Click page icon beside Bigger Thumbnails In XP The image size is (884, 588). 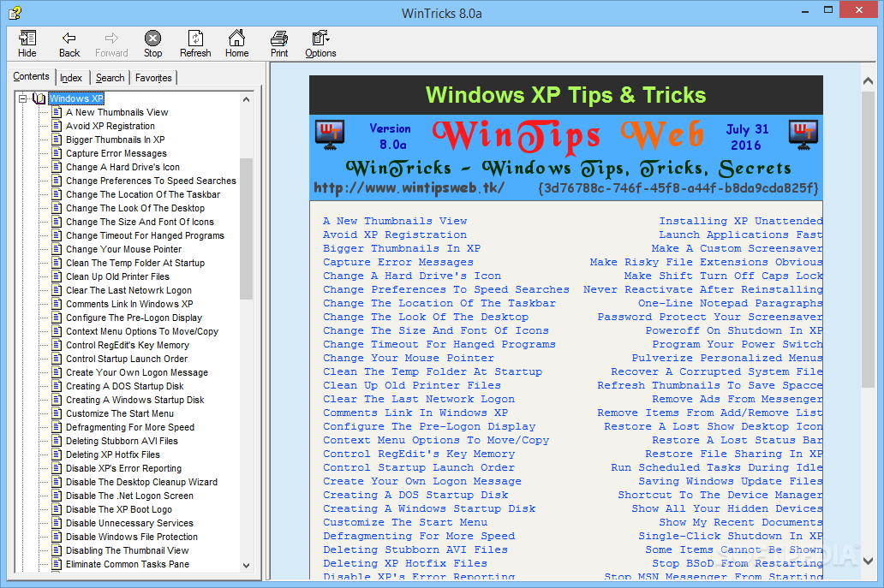tap(57, 140)
